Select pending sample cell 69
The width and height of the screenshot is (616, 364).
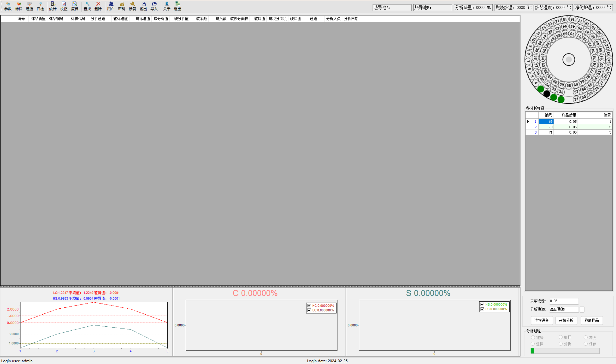coord(546,121)
